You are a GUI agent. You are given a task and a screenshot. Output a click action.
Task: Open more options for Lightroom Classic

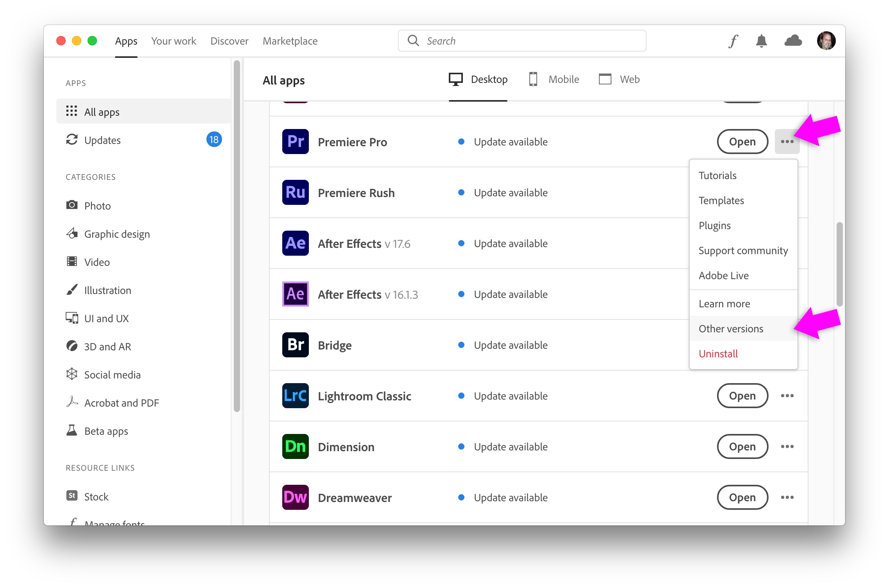tap(787, 396)
